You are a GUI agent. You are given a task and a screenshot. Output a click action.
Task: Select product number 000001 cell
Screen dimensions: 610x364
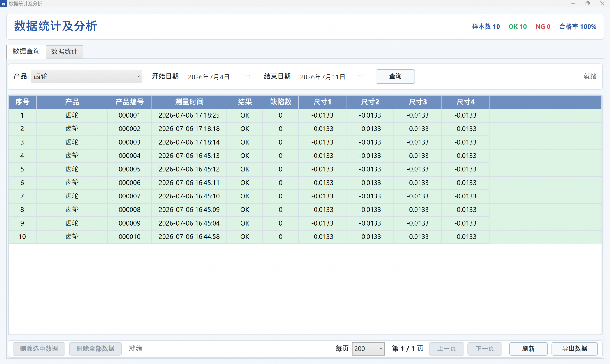coord(129,115)
